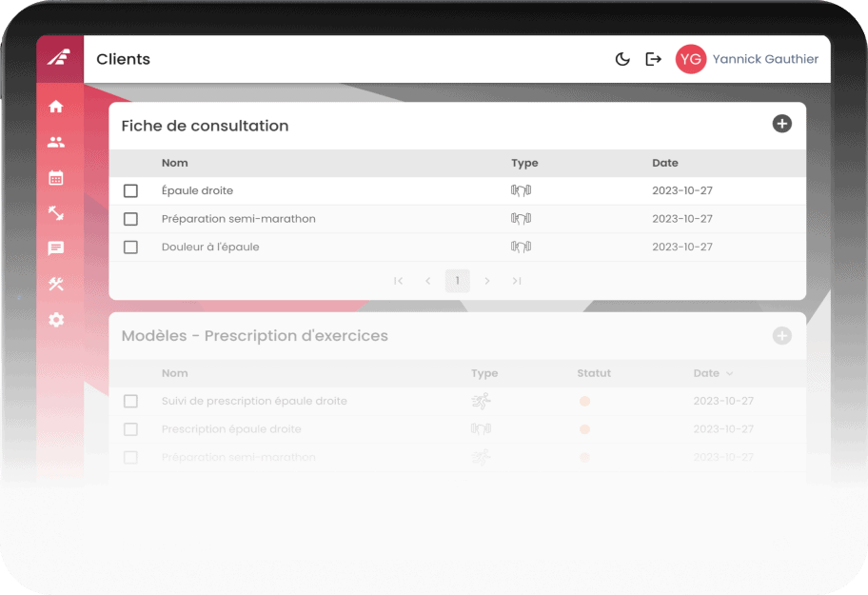Click the logout icon in header
The image size is (868, 595).
pos(653,59)
